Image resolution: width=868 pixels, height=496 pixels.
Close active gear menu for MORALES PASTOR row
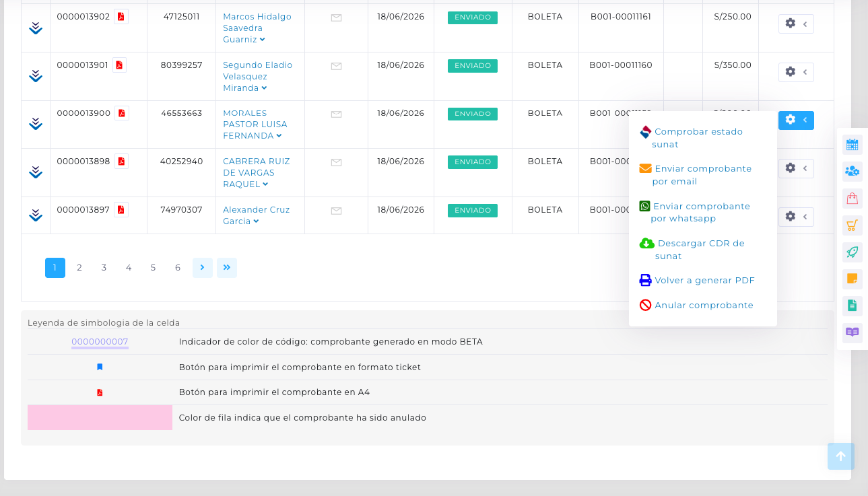[796, 120]
